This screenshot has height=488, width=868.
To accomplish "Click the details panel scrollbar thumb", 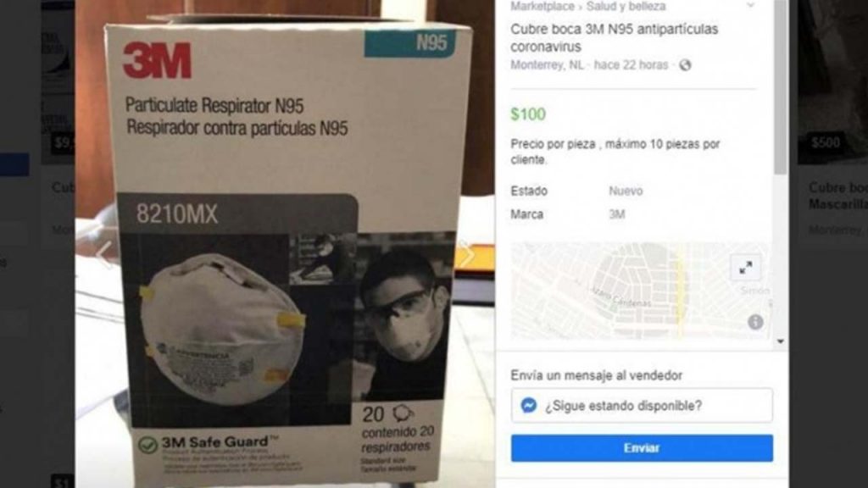I will [780, 87].
